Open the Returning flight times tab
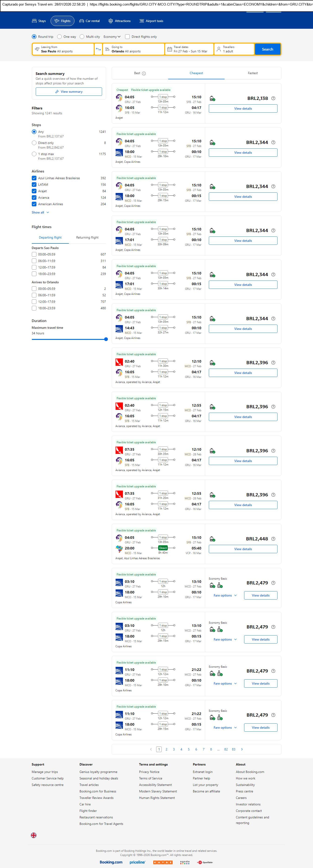Image resolution: width=313 pixels, height=868 pixels. click(87, 238)
